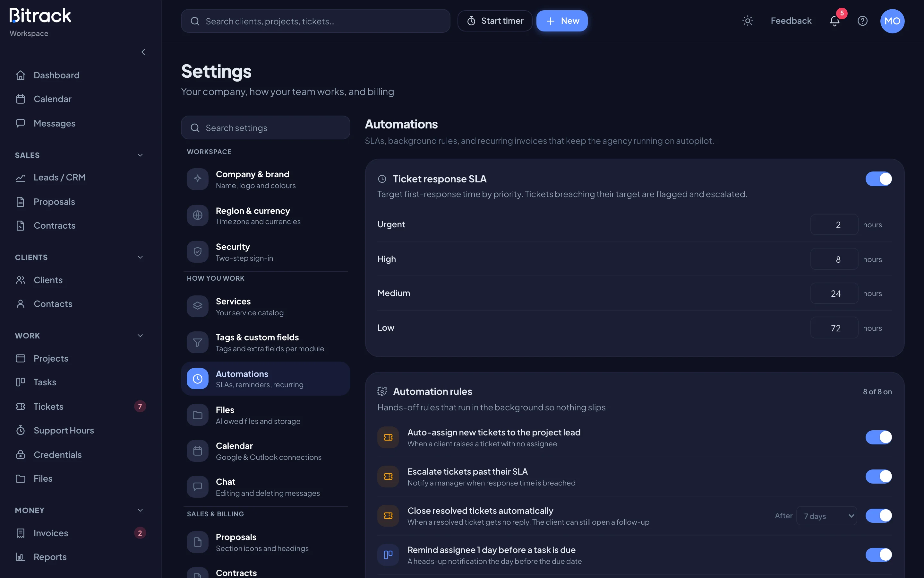Click the Files folder icon in settings
This screenshot has width=924, height=578.
(x=197, y=415)
